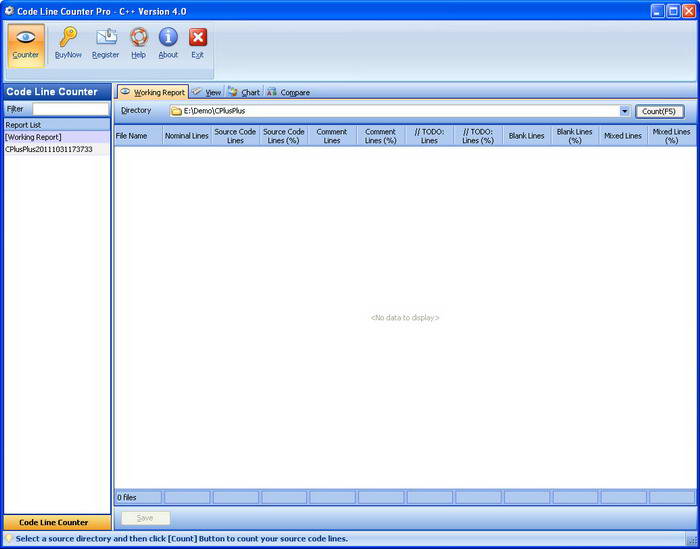The height and width of the screenshot is (549, 700).
Task: Click the red Exit icon
Action: (x=198, y=37)
